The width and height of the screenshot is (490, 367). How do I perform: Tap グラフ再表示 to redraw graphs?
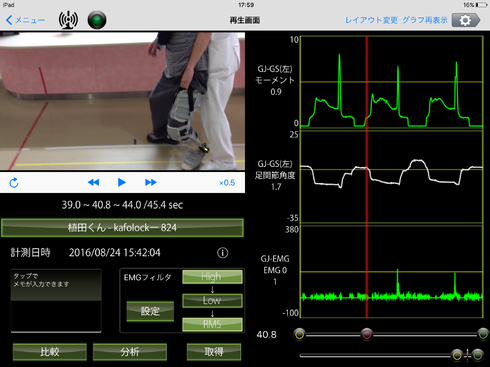point(425,20)
